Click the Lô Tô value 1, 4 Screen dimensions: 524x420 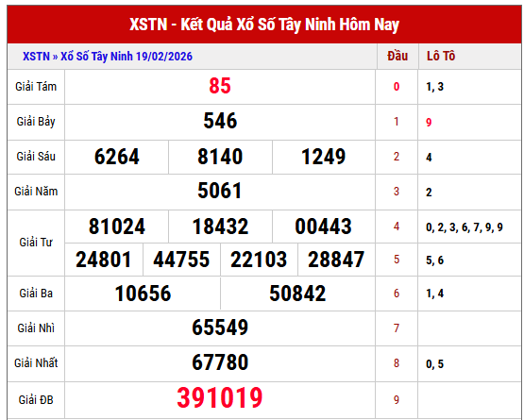[434, 294]
